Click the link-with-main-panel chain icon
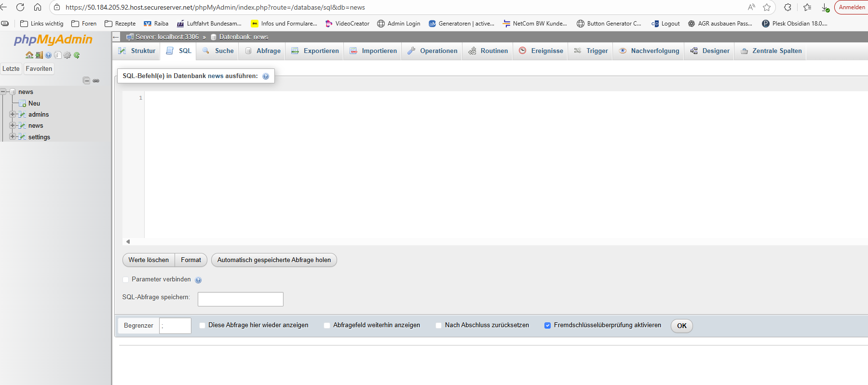The width and height of the screenshot is (868, 385). (96, 80)
